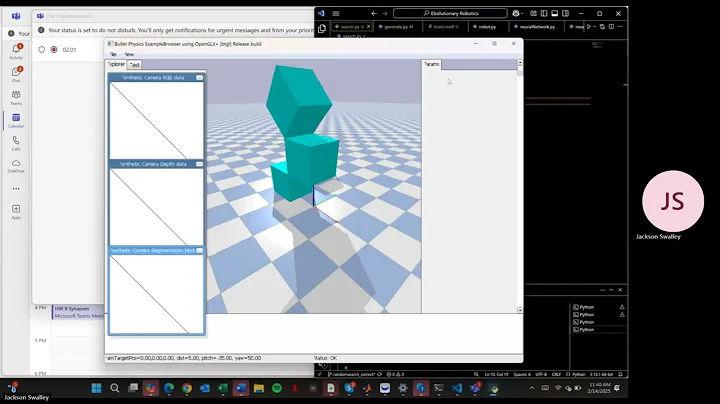
Task: Open Chat in the Teams sidebar
Action: click(x=16, y=74)
